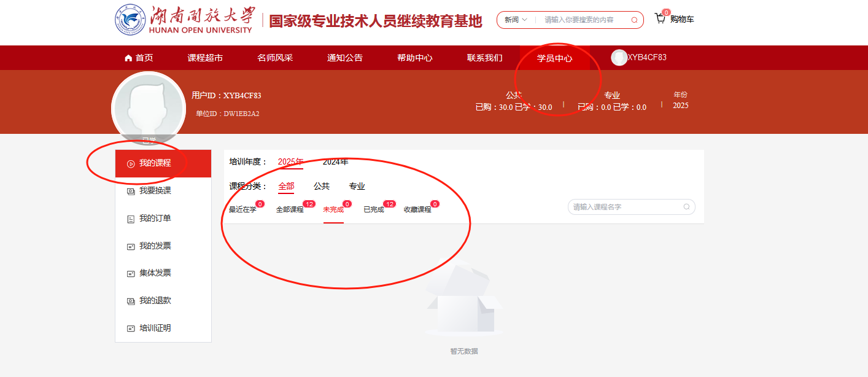Go to 培训证明 in the sidebar
The height and width of the screenshot is (377, 868).
tap(155, 328)
